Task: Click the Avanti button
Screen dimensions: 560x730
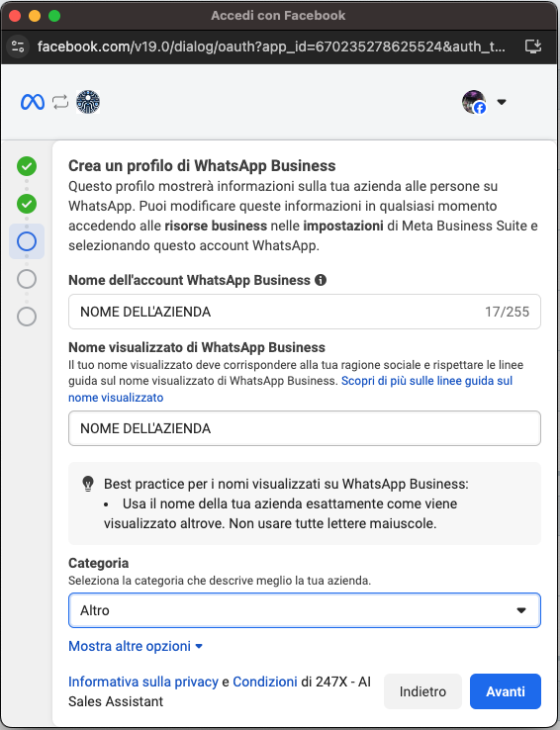Action: [506, 691]
